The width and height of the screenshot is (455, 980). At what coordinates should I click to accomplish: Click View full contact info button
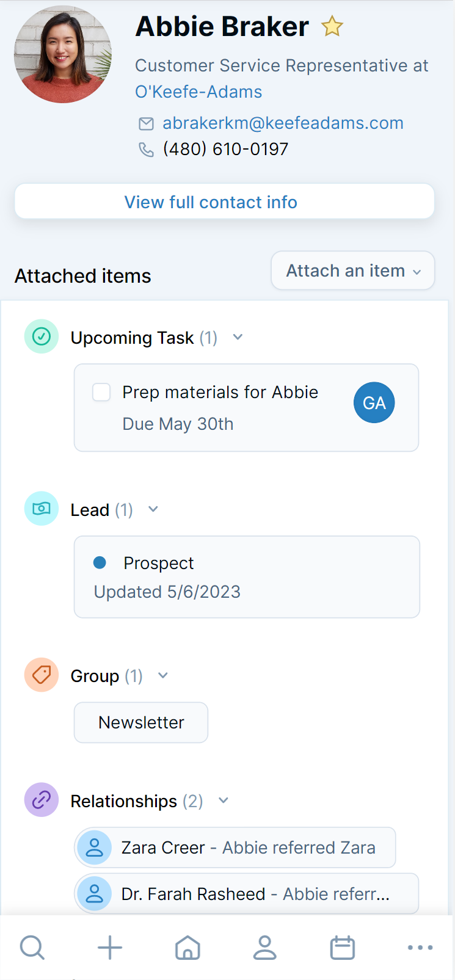pyautogui.click(x=224, y=201)
